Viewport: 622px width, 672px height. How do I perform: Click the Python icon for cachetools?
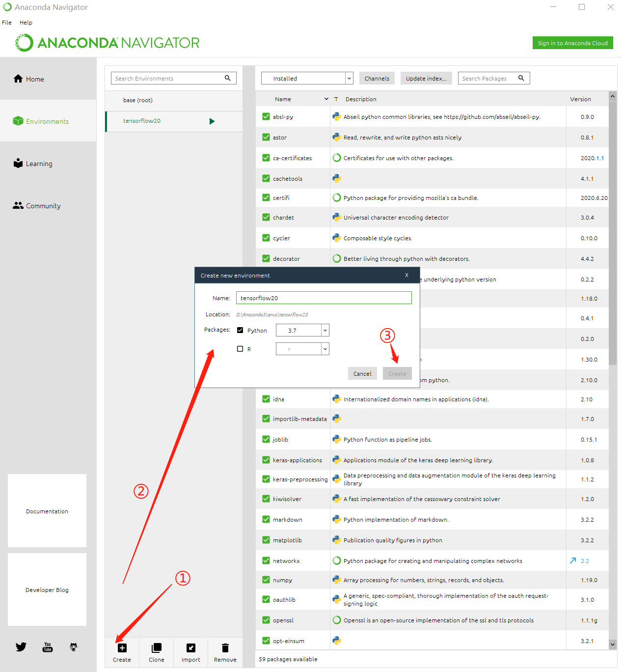(x=337, y=178)
